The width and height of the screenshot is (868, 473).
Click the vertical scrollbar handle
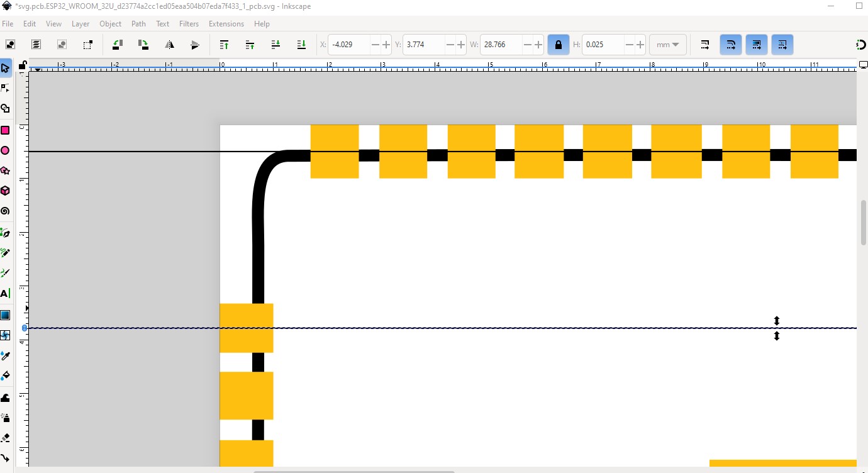click(863, 223)
